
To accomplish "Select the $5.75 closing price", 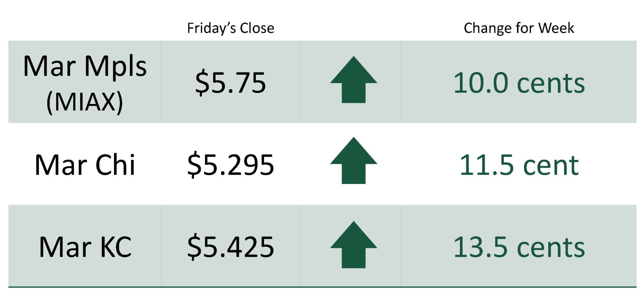I will pyautogui.click(x=230, y=83).
